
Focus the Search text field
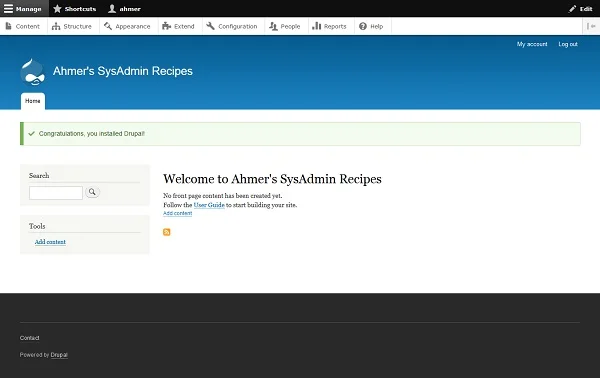(56, 192)
